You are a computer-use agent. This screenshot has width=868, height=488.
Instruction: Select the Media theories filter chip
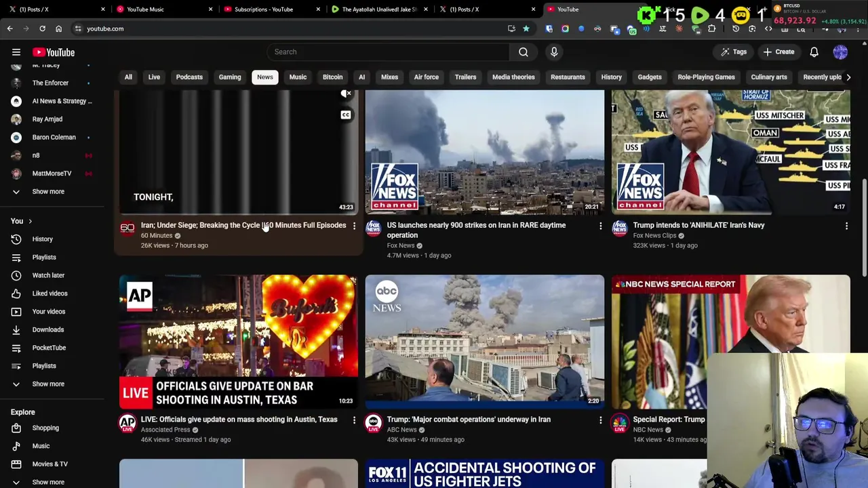click(x=513, y=77)
